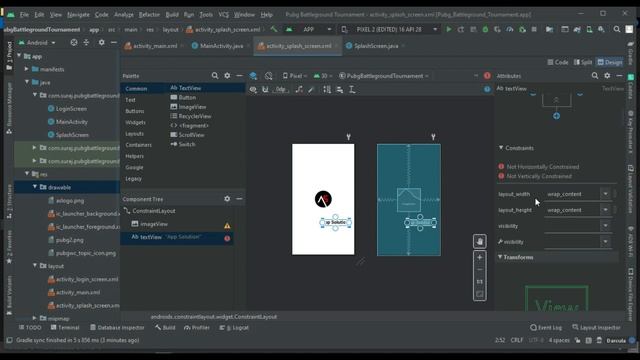Open the VCS menu
The image size is (640, 360).
click(224, 15)
